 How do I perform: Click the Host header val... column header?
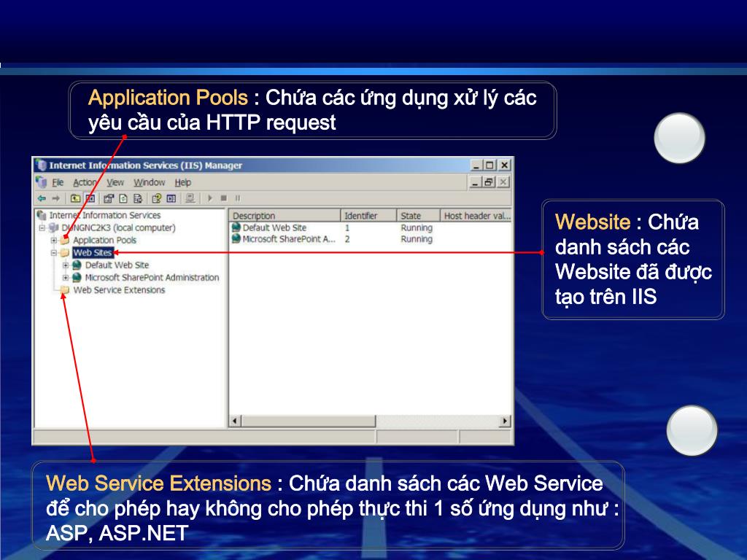(x=476, y=216)
